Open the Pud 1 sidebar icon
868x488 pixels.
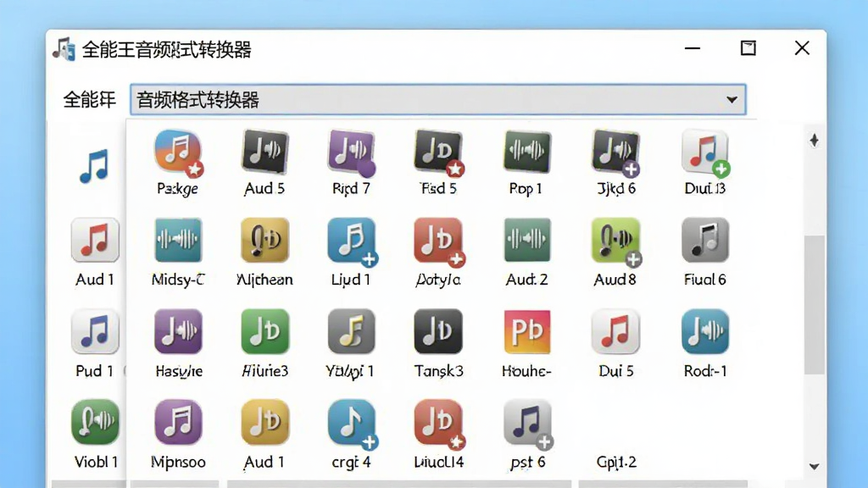point(95,331)
